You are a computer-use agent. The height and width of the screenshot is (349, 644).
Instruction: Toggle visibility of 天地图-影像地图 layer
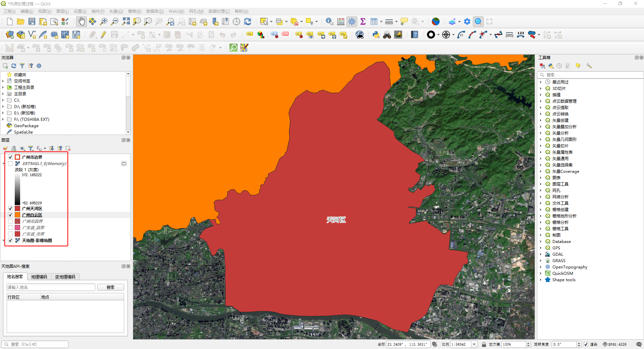pos(10,240)
